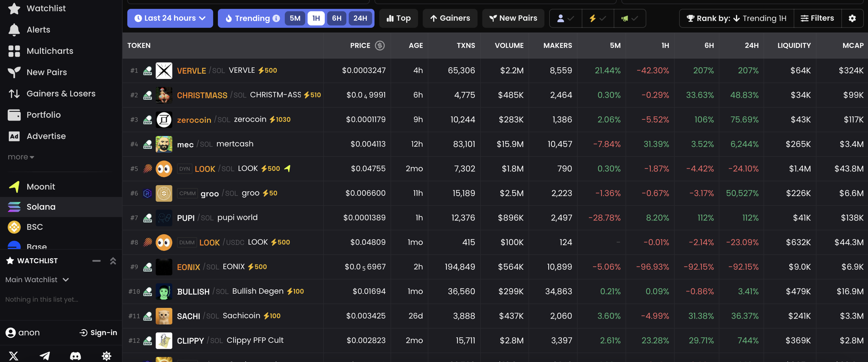Open the Discord icon link
Screen dimensions: 868x362
pos(75,356)
